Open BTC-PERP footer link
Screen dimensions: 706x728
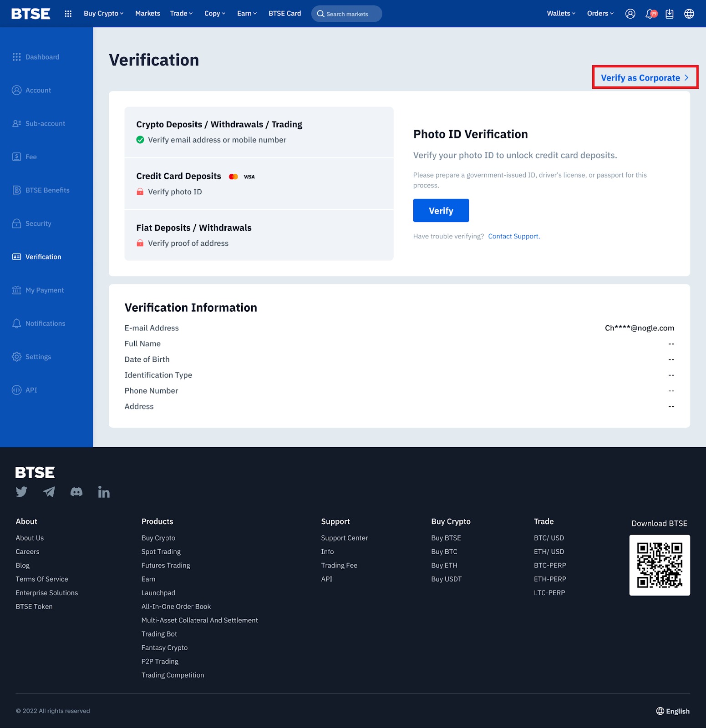click(550, 565)
